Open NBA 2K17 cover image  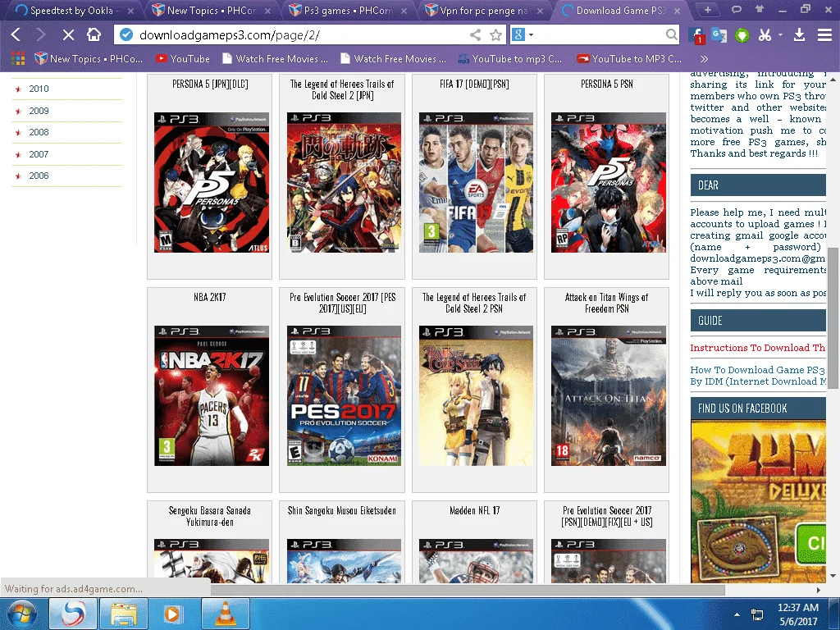[212, 395]
